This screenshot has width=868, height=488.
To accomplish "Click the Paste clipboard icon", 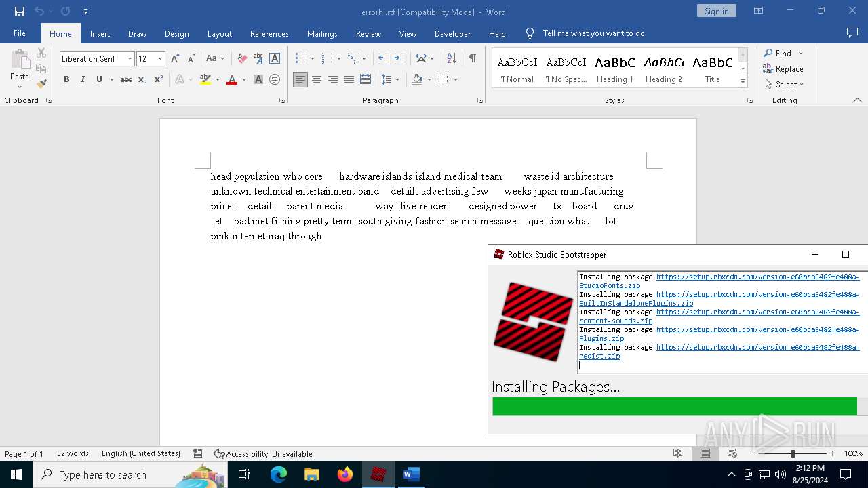I will pyautogui.click(x=20, y=59).
